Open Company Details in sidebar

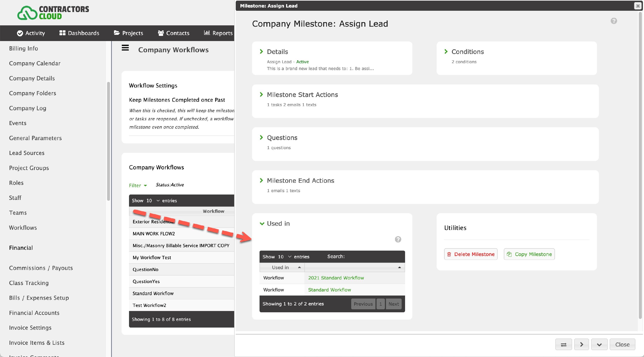pos(32,78)
